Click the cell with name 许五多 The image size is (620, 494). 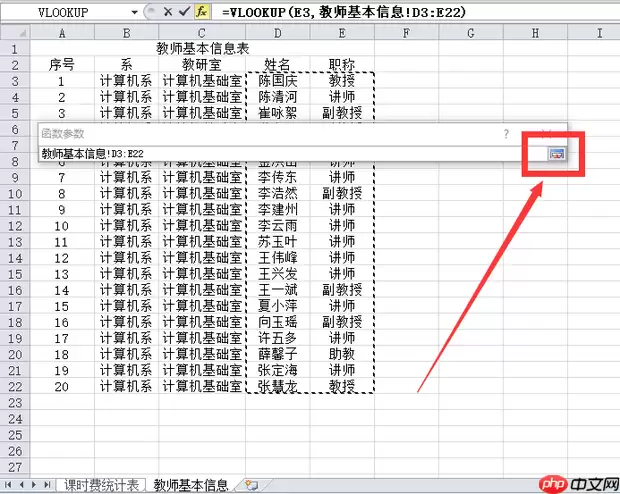click(x=278, y=338)
